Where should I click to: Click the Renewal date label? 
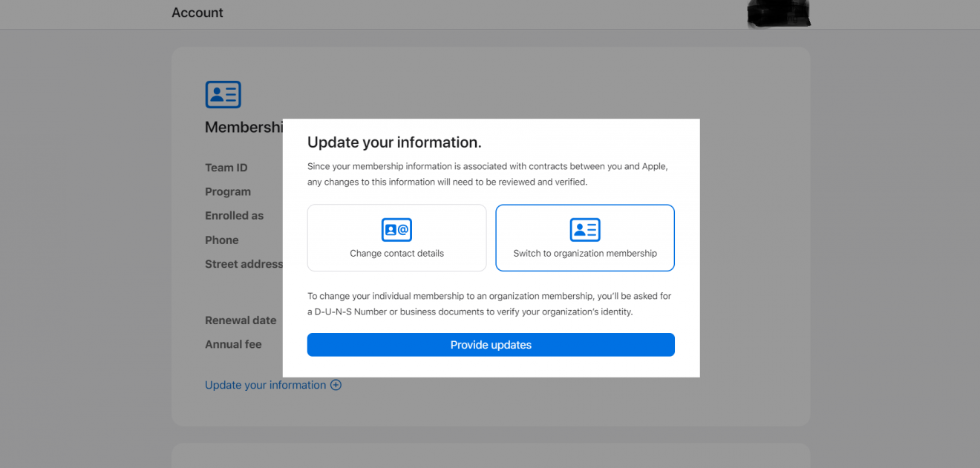241,320
